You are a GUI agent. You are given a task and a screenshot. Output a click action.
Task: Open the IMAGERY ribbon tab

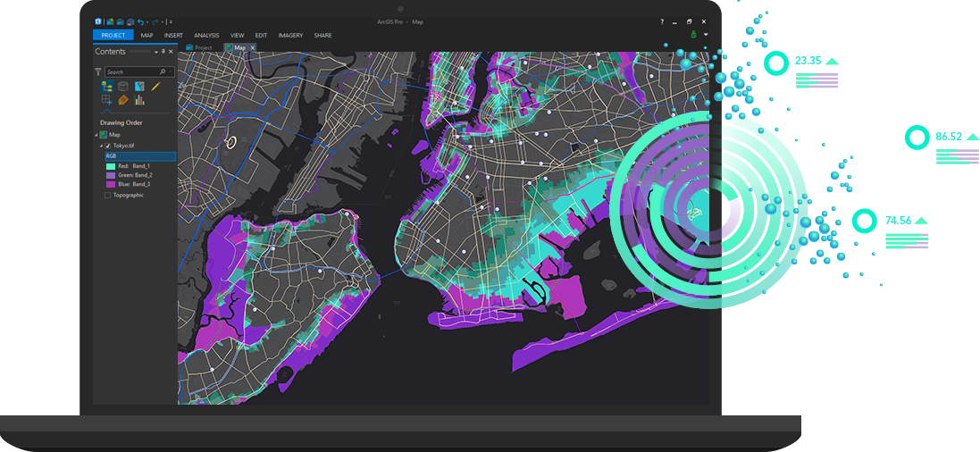point(290,36)
